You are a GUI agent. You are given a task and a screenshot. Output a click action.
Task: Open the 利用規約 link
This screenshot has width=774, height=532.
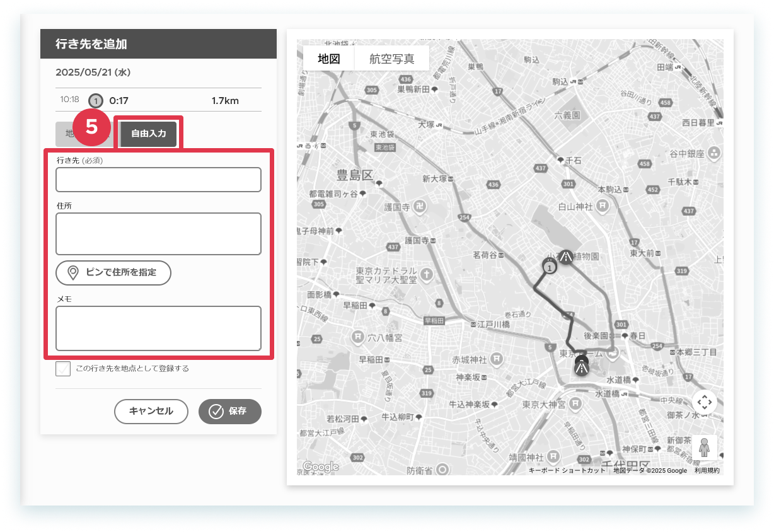tap(707, 471)
